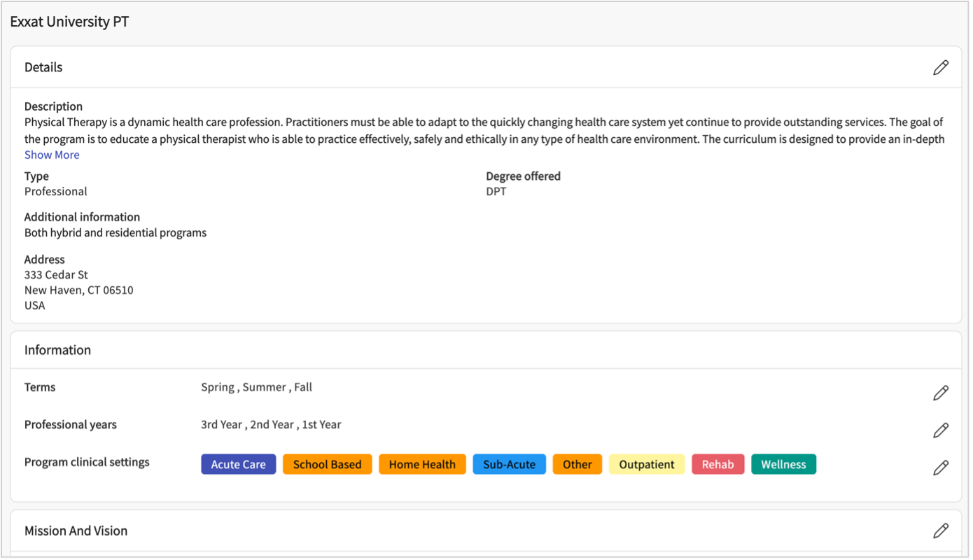
Task: Click the Details section heading
Action: [x=43, y=67]
